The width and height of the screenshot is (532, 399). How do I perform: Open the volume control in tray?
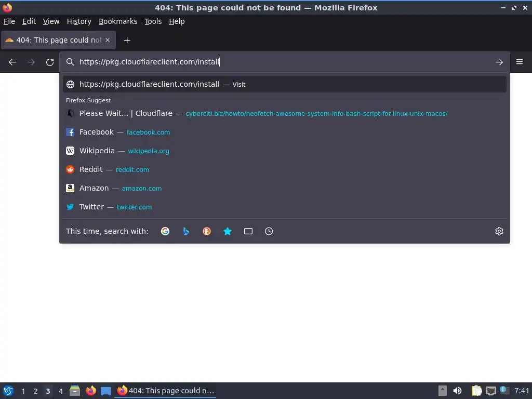click(457, 391)
